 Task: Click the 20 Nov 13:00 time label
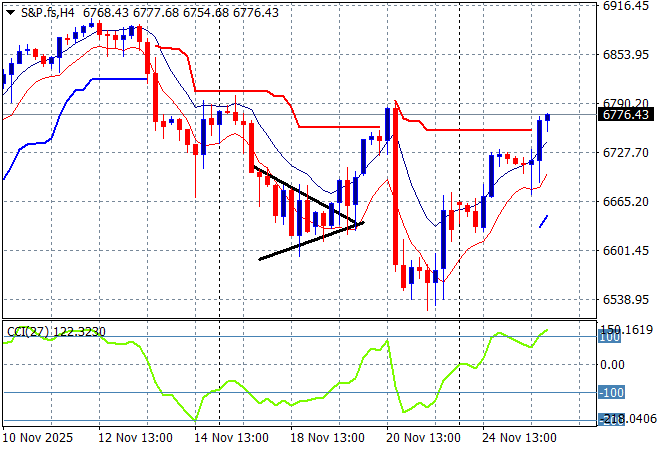pos(423,438)
